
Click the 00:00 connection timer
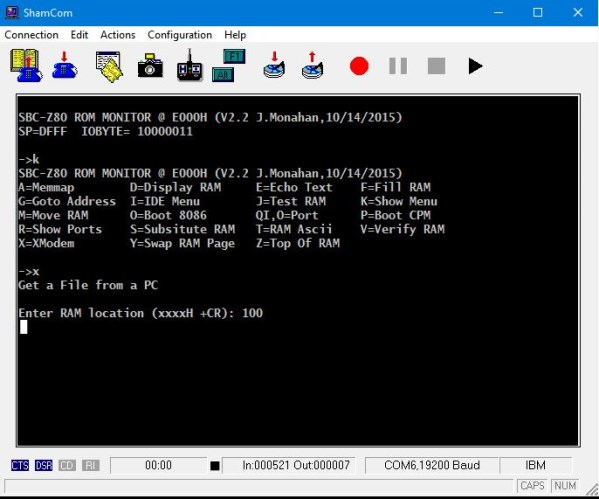[x=158, y=465]
